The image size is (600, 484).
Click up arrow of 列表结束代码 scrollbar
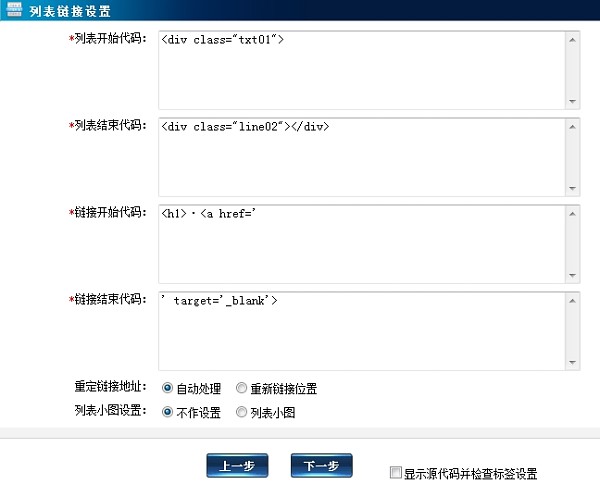(572, 126)
